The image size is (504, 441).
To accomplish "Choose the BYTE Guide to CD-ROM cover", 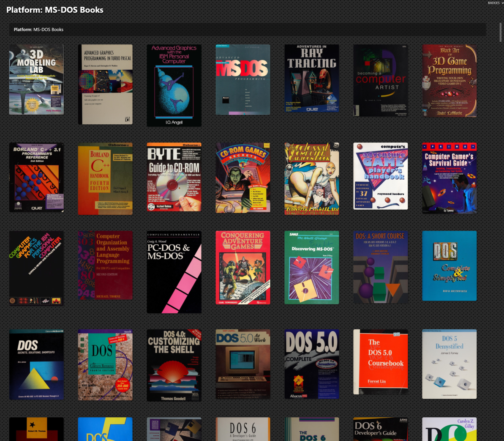I will (x=174, y=177).
